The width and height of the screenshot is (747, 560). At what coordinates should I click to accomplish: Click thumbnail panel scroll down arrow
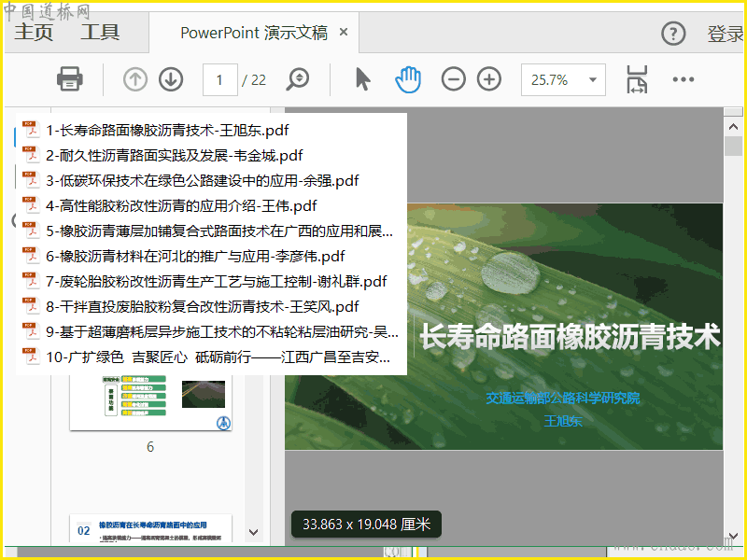coord(253,532)
